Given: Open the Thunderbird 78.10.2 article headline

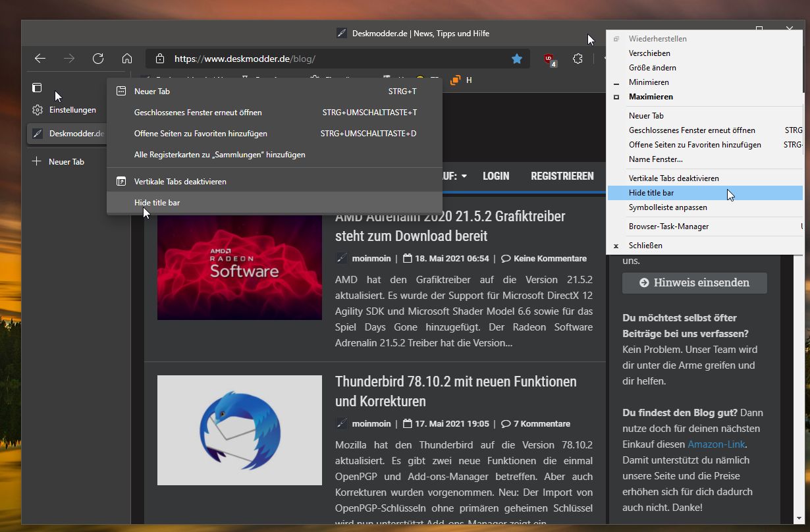Looking at the screenshot, I should 456,391.
